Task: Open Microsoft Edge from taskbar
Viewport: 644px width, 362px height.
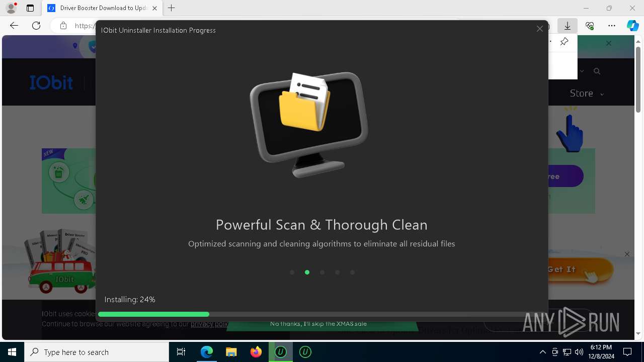Action: coord(207,352)
